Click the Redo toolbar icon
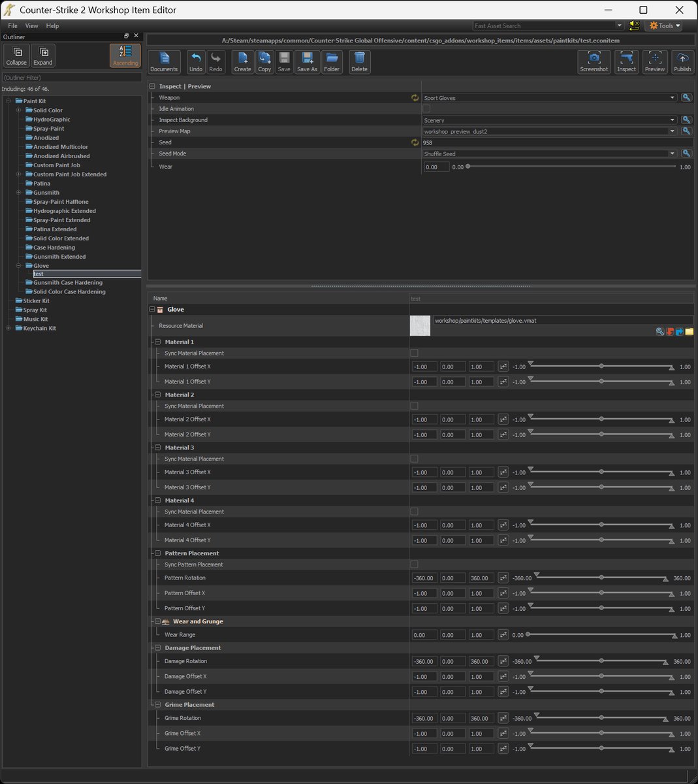Image resolution: width=698 pixels, height=784 pixels. click(x=215, y=62)
